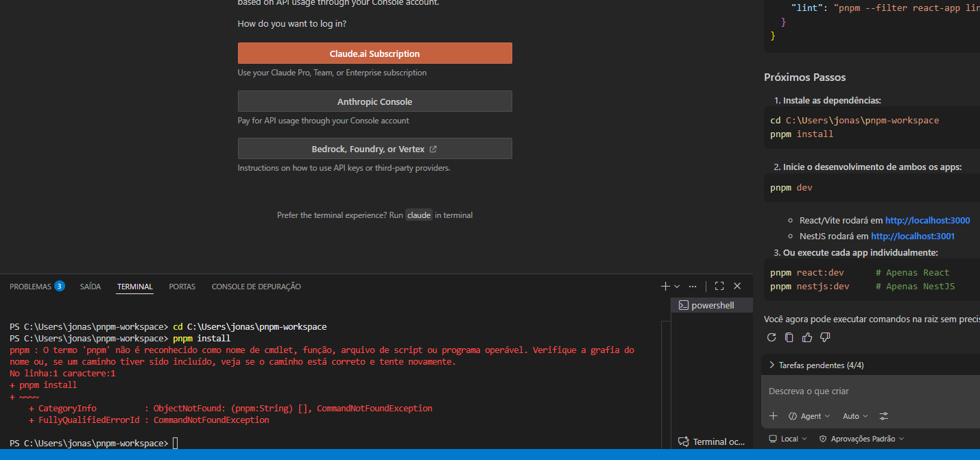This screenshot has width=980, height=460.
Task: Open the Agent mode dropdown
Action: 809,416
